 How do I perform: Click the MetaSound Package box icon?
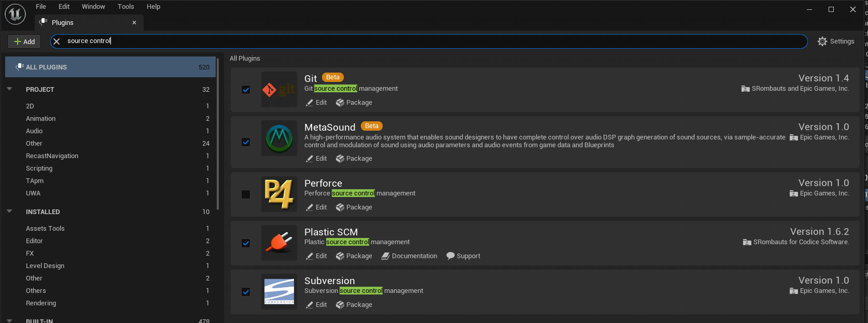[x=340, y=159]
